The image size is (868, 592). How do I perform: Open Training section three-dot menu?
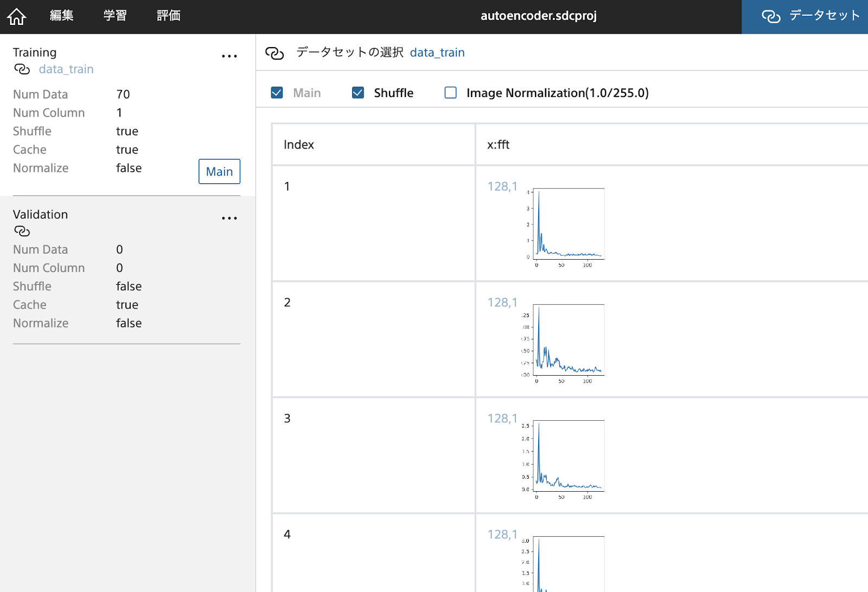(x=229, y=56)
